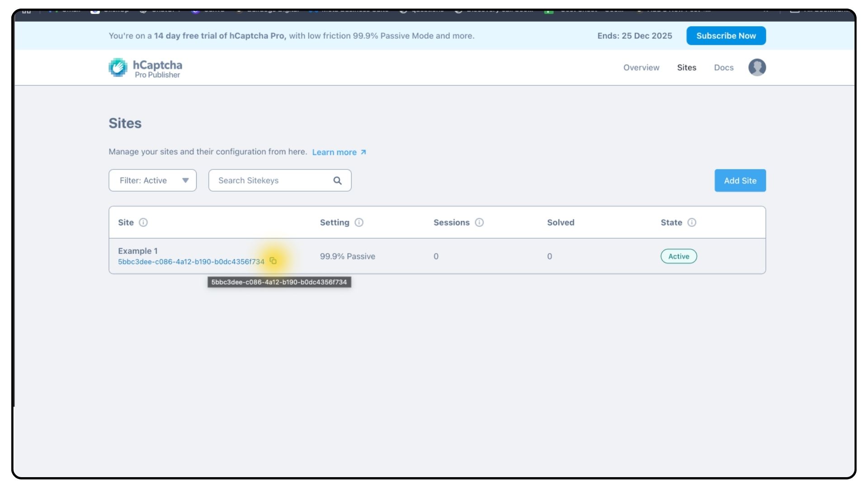Open the Overview page

point(641,67)
